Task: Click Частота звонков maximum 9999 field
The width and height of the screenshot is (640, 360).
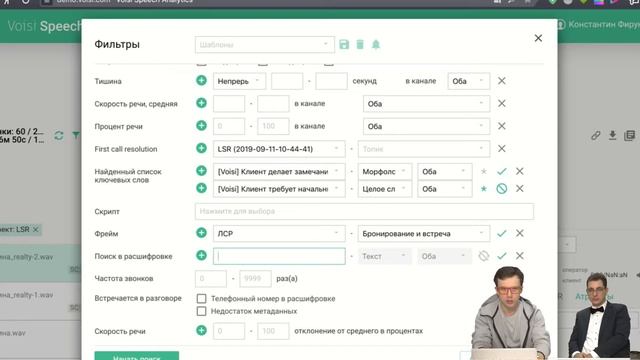Action: pyautogui.click(x=255, y=278)
